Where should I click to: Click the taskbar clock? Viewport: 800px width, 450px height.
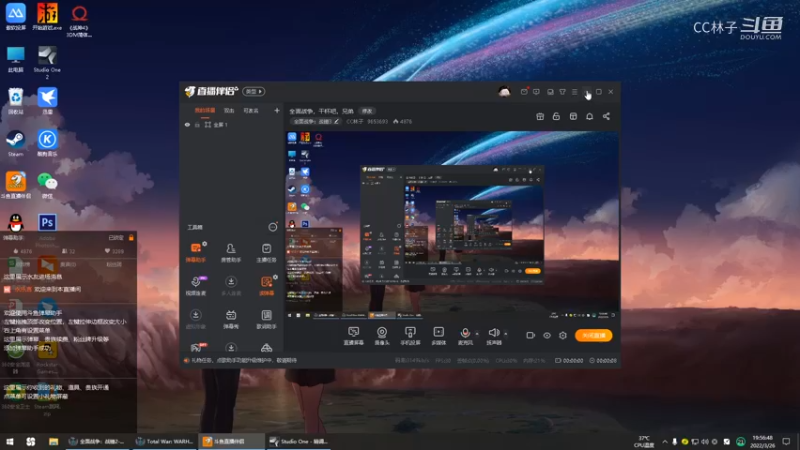tap(763, 441)
